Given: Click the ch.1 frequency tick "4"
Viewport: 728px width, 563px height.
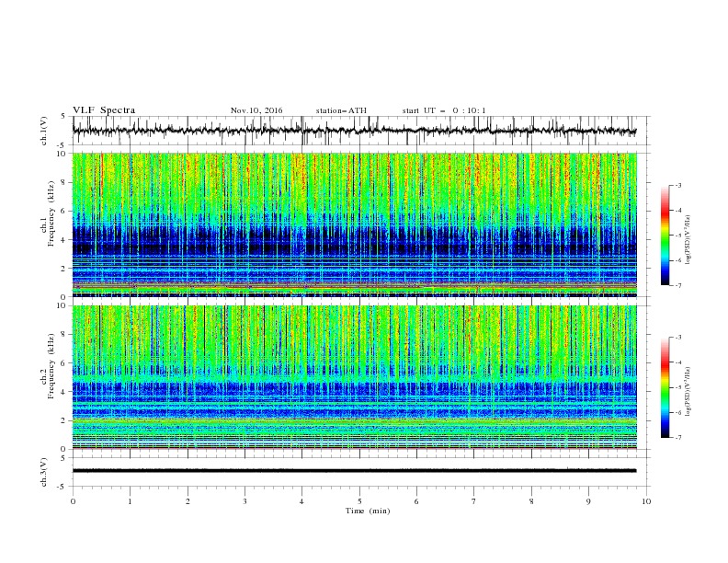Looking at the screenshot, I should [63, 240].
